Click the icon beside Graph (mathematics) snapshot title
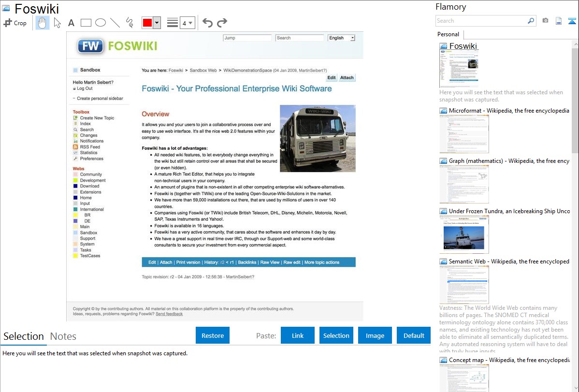The width and height of the screenshot is (579, 392). coord(443,161)
